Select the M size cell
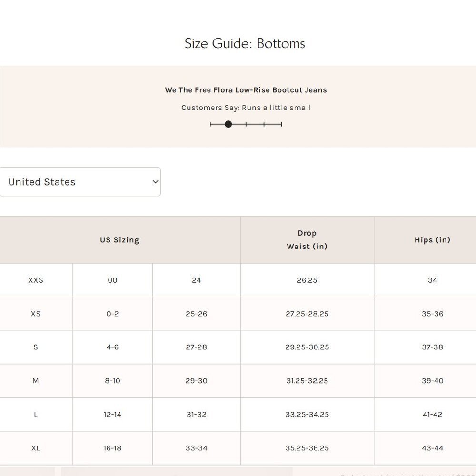This screenshot has height=476, width=476. point(36,381)
